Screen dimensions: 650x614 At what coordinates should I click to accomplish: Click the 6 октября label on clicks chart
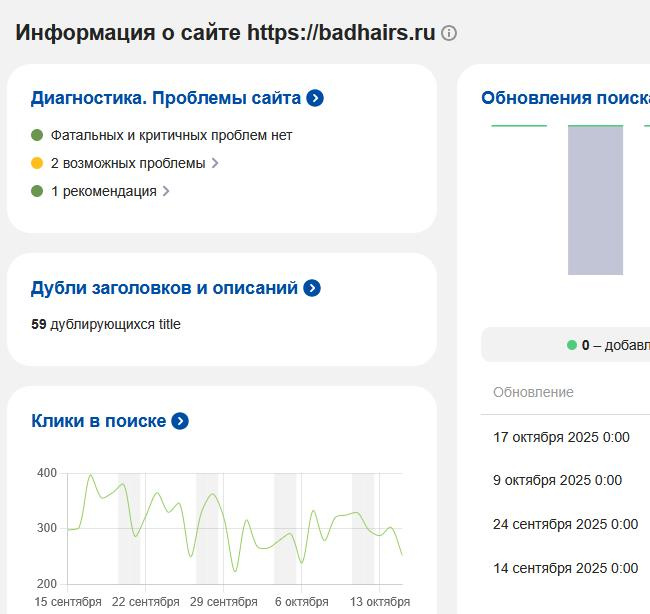click(302, 602)
